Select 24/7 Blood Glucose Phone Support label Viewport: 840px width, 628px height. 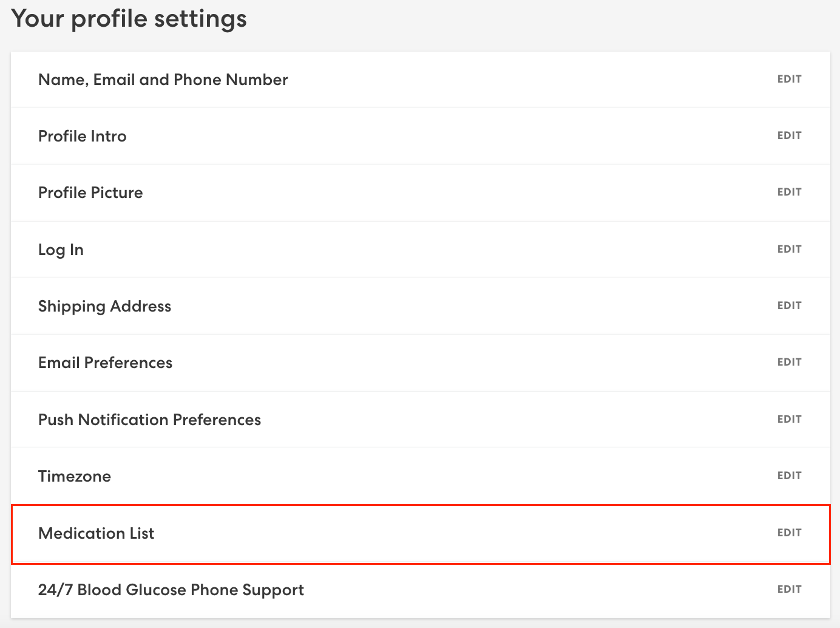click(171, 590)
